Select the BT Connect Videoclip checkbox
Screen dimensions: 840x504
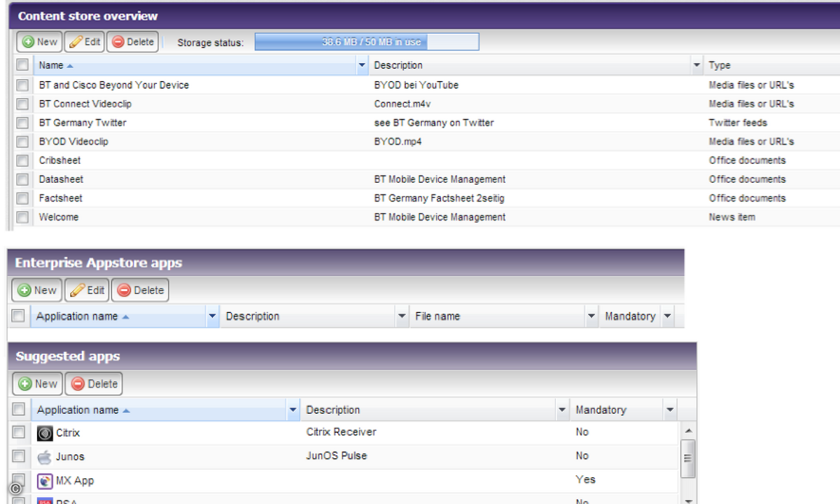[x=22, y=104]
